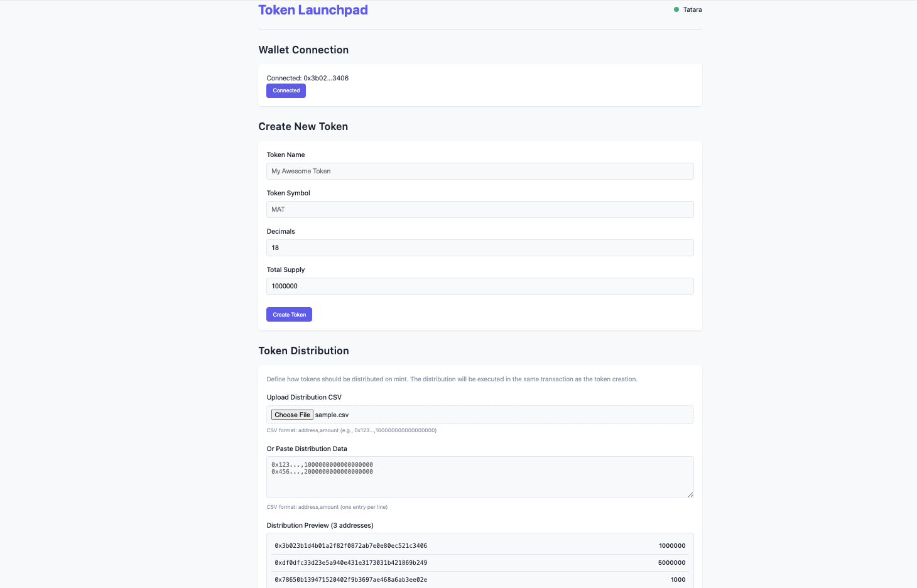The width and height of the screenshot is (917, 588).
Task: Focus the Token Name input field
Action: click(480, 171)
